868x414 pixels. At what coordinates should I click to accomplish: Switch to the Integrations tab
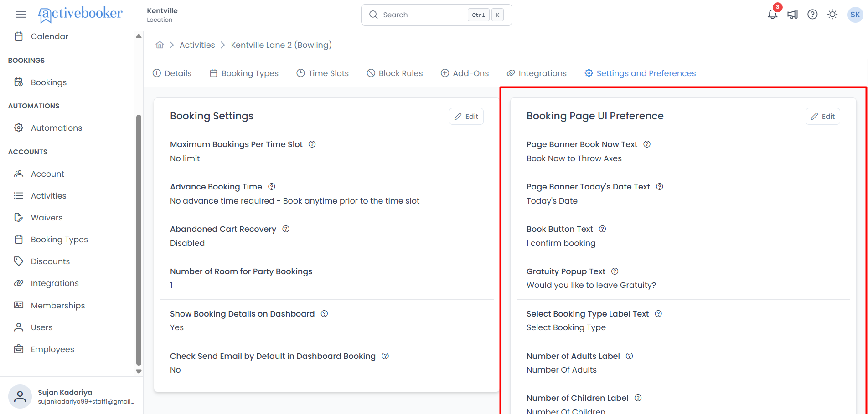tap(537, 73)
